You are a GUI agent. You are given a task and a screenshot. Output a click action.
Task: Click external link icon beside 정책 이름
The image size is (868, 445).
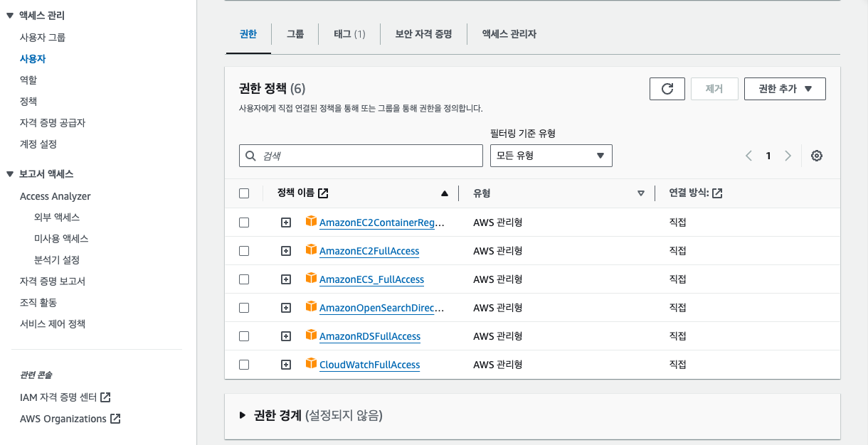[323, 193]
